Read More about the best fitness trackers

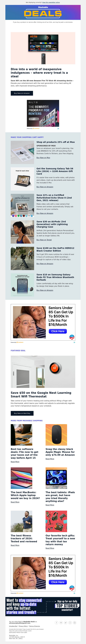pos(15,545)
